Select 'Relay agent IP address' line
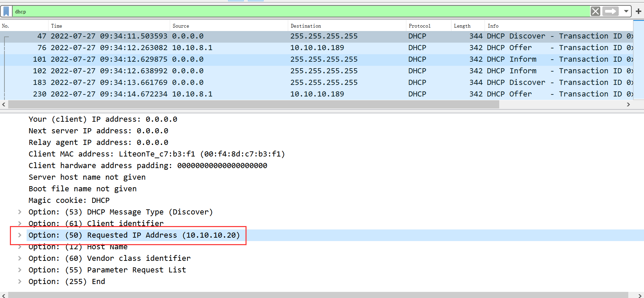Viewport: 644px width, 298px height. click(x=98, y=143)
